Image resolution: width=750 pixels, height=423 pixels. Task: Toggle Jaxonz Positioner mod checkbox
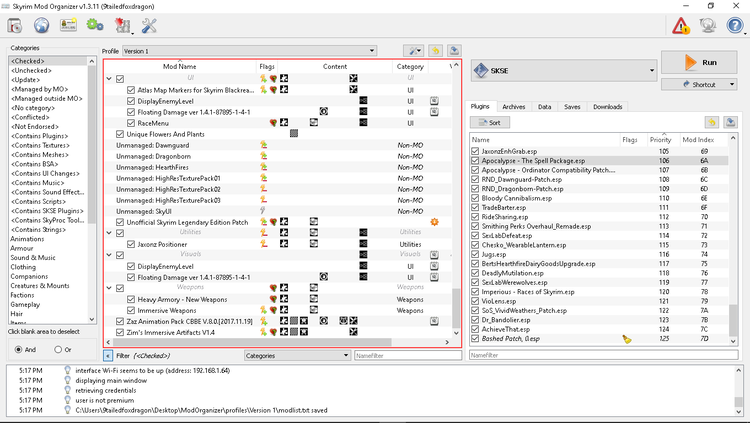click(x=131, y=244)
